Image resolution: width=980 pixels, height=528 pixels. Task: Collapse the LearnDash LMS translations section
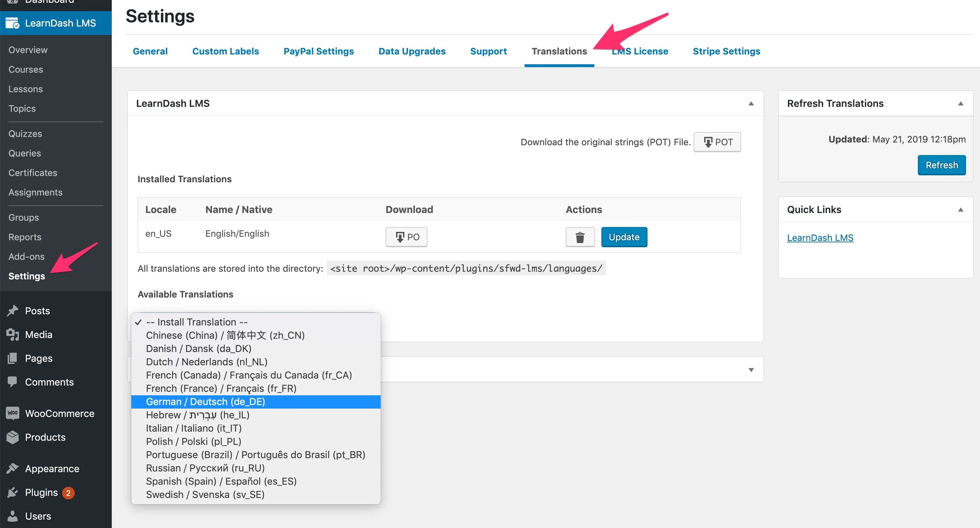752,103
